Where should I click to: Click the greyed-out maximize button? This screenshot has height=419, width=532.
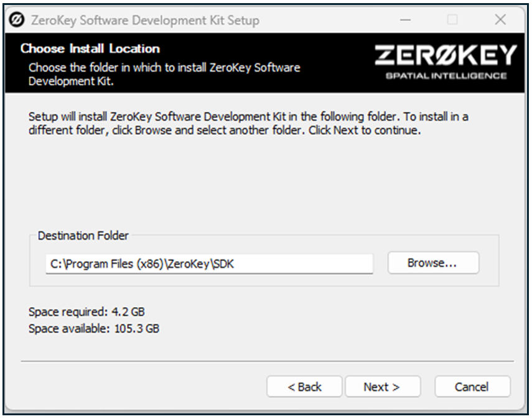[x=452, y=21]
